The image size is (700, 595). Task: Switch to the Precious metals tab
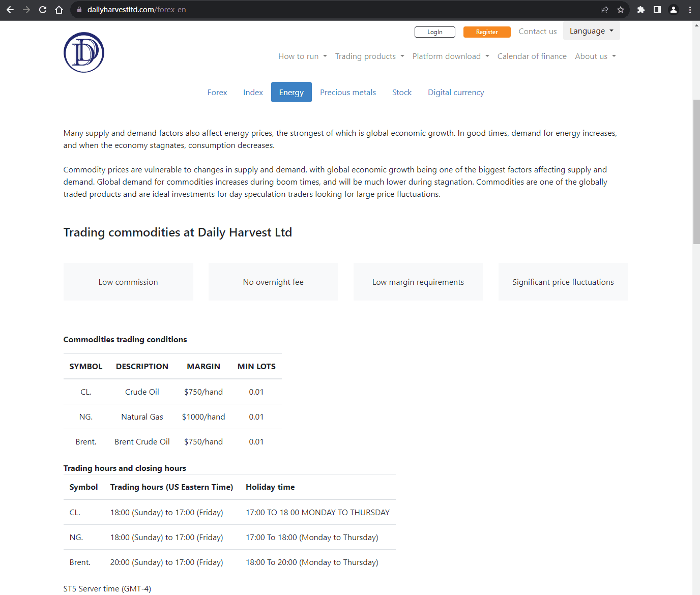[x=348, y=93]
